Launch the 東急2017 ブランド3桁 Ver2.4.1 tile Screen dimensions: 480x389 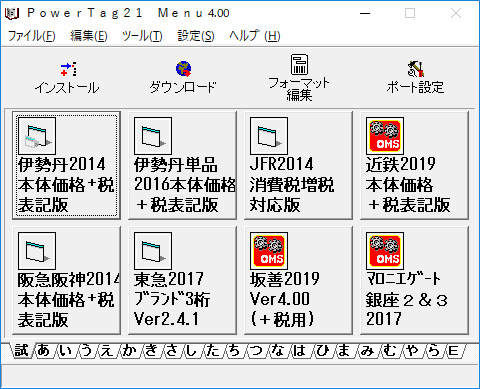click(182, 281)
